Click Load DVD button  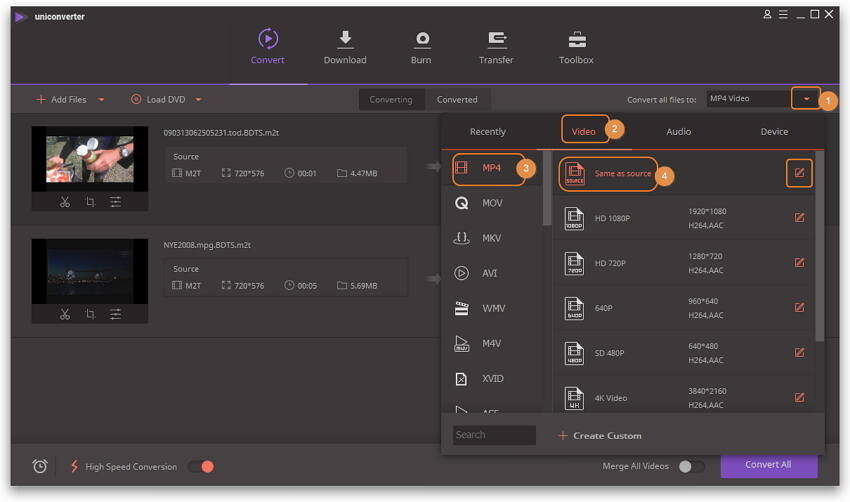click(158, 100)
